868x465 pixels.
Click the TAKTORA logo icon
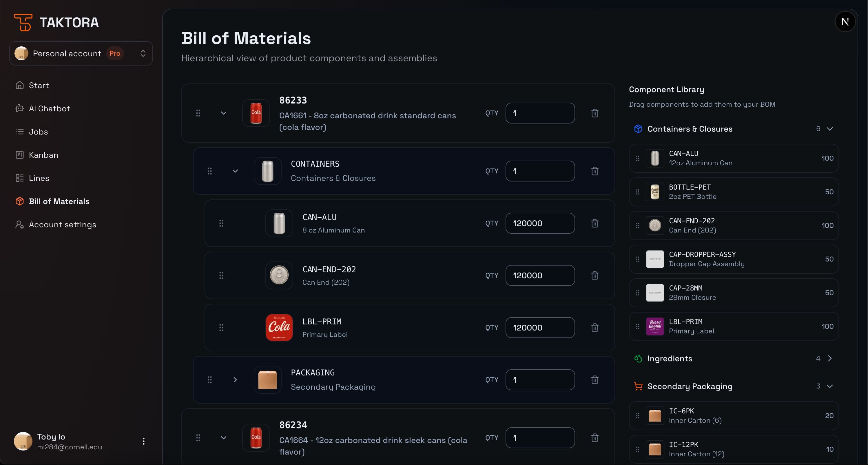point(23,23)
